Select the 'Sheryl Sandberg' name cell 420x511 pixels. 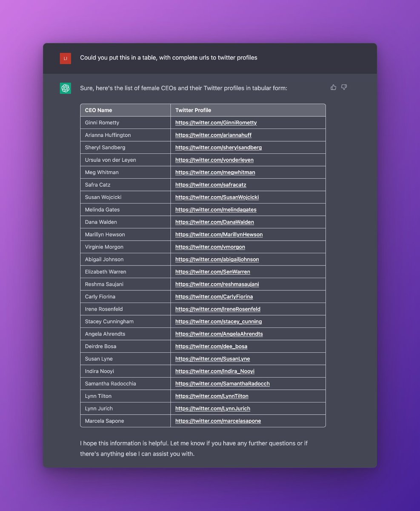tap(126, 147)
